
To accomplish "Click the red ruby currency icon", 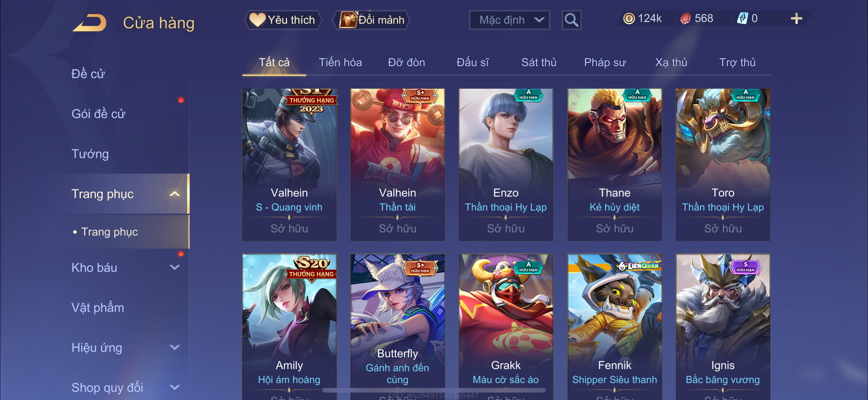I will pos(685,19).
